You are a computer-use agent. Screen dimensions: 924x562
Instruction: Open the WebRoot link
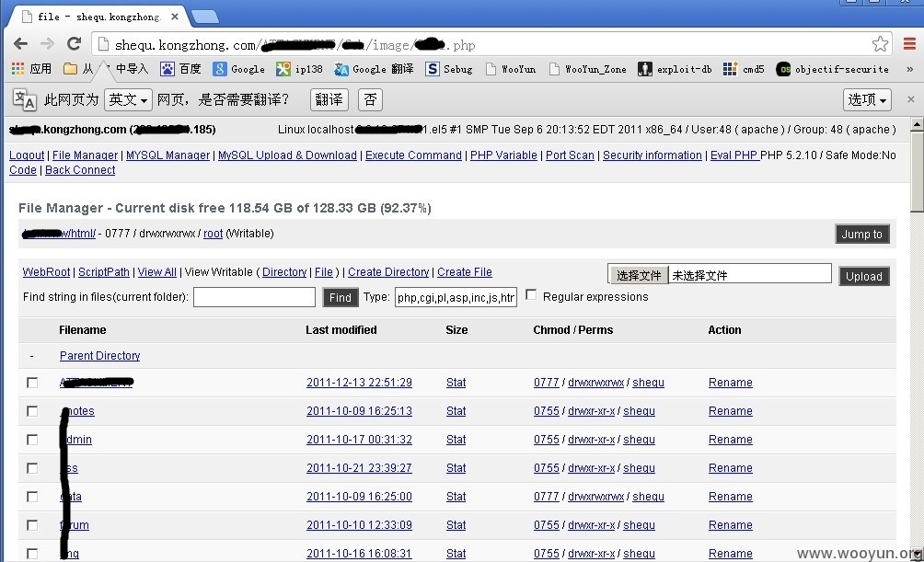[46, 272]
